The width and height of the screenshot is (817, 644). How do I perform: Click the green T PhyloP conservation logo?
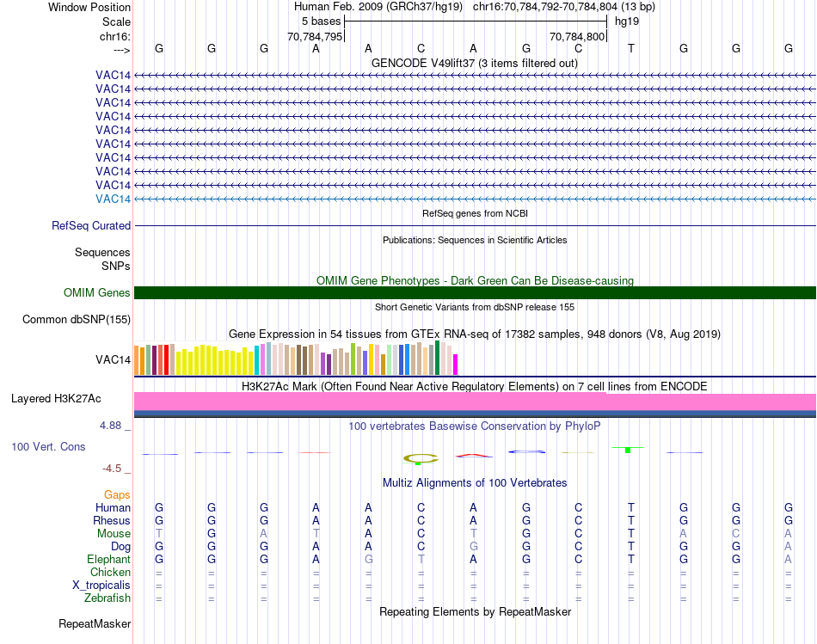628,450
